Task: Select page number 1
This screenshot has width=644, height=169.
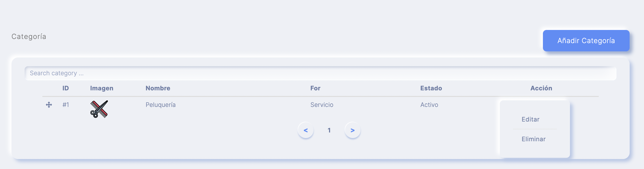Action: [329, 130]
